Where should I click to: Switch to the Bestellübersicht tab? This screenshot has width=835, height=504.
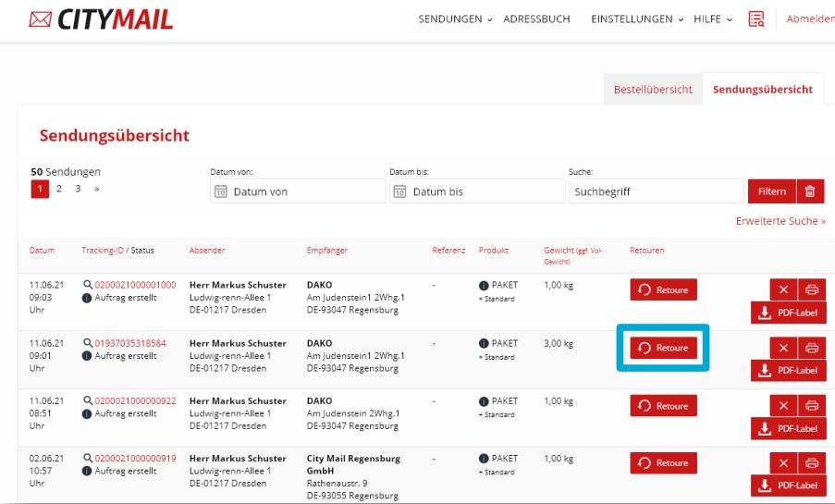click(x=653, y=90)
